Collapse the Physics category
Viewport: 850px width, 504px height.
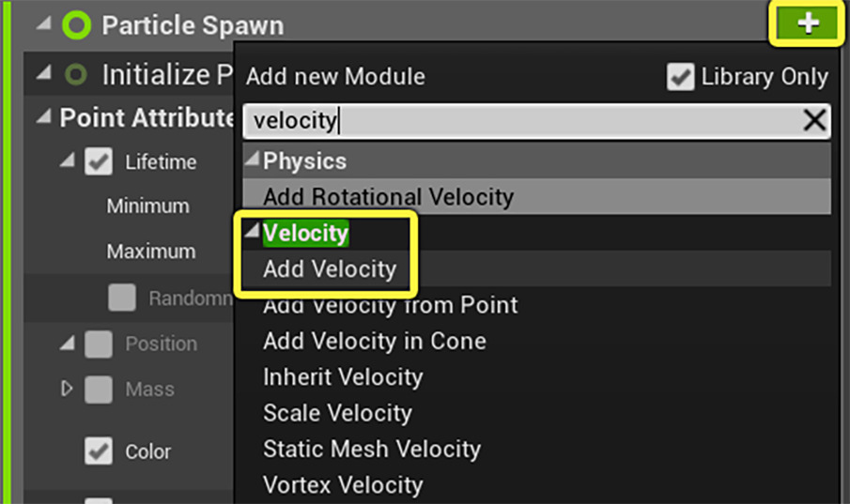coord(252,160)
